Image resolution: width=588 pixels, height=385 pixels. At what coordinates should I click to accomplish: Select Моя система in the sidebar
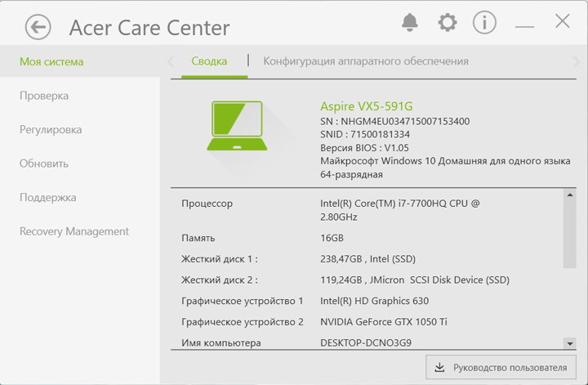[x=51, y=61]
